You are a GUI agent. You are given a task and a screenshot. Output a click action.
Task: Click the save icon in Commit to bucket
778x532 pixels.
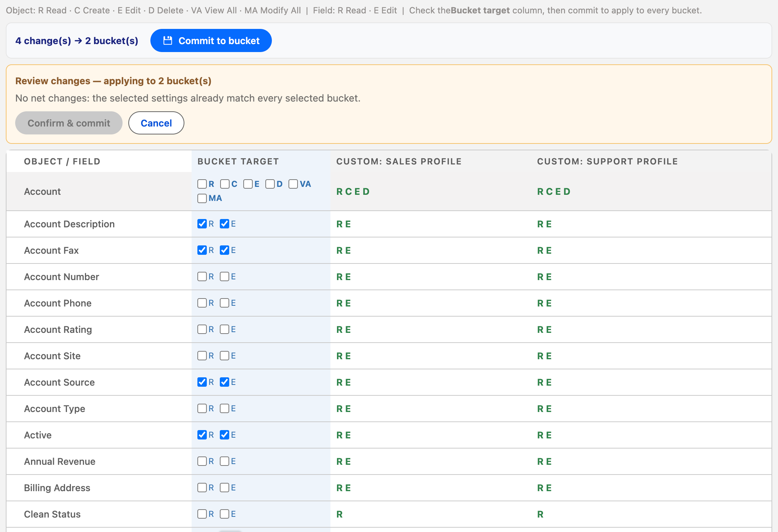[168, 40]
